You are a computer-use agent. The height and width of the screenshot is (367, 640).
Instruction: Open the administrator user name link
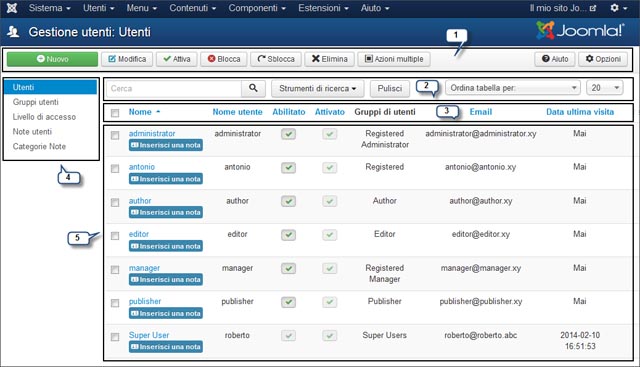(152, 133)
